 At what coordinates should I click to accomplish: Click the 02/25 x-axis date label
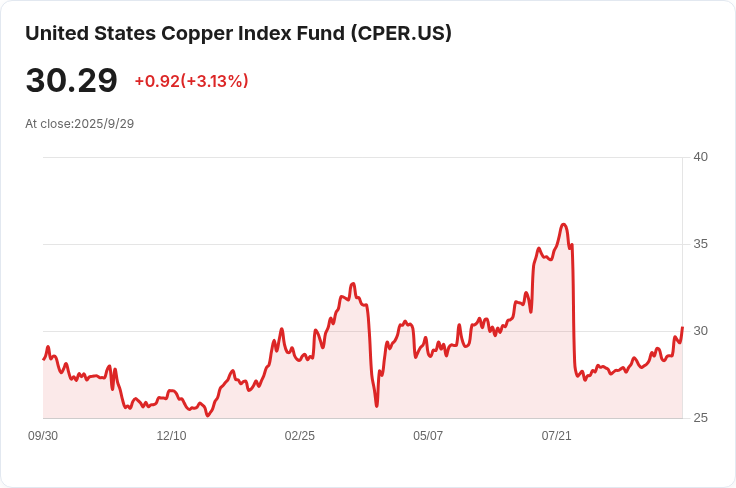point(299,436)
